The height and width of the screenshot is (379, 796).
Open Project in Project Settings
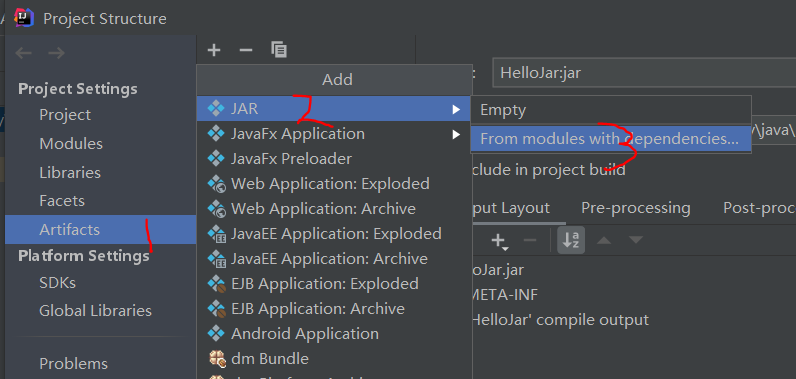(101, 115)
